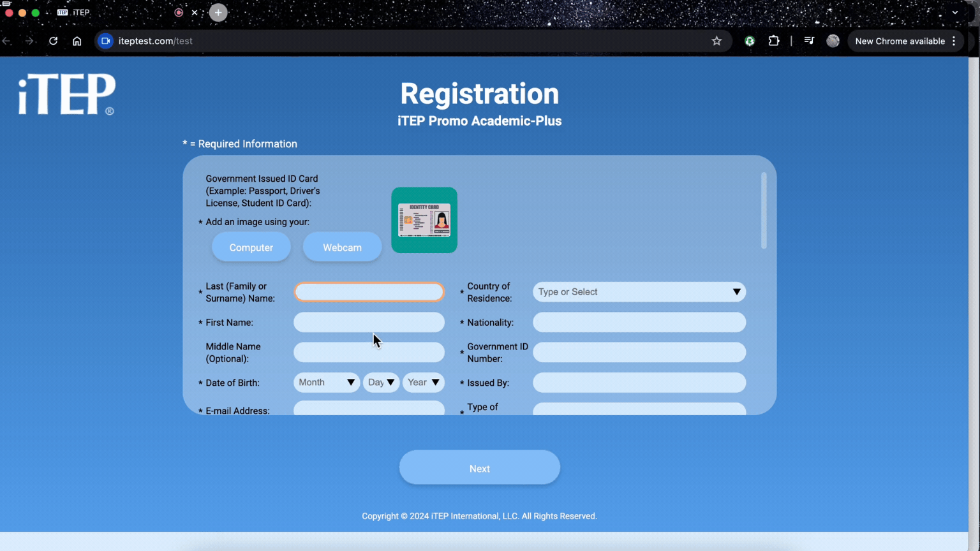Open a new browser tab
The height and width of the screenshot is (551, 980).
click(218, 12)
